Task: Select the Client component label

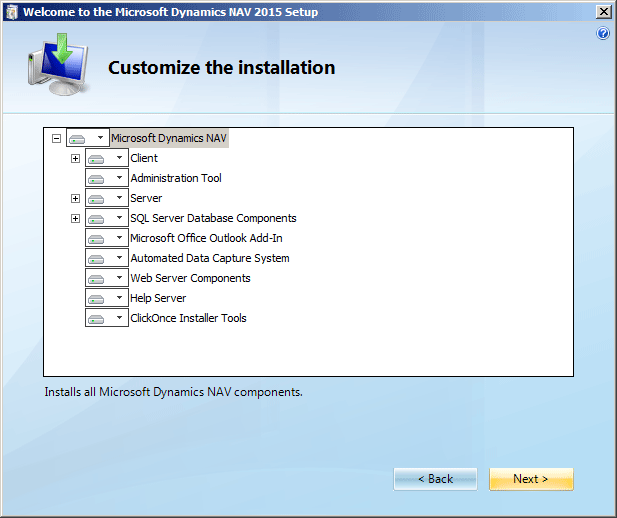Action: coord(144,158)
